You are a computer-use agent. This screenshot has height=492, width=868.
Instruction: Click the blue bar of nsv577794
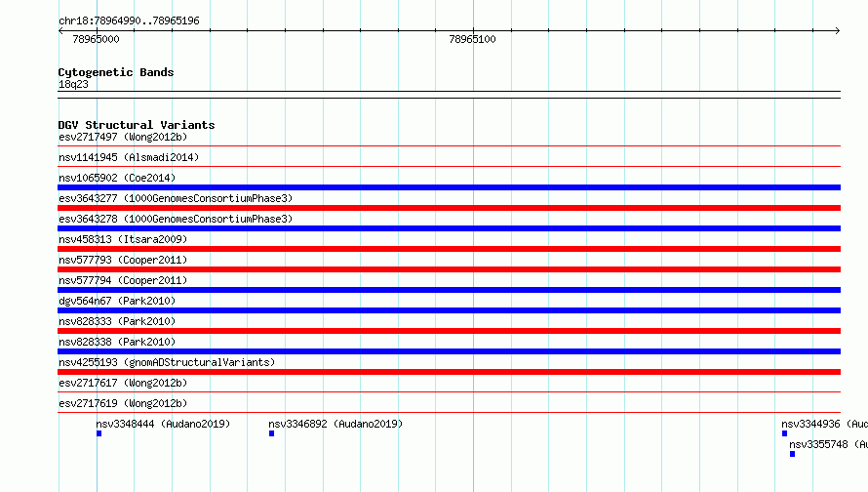click(x=449, y=290)
